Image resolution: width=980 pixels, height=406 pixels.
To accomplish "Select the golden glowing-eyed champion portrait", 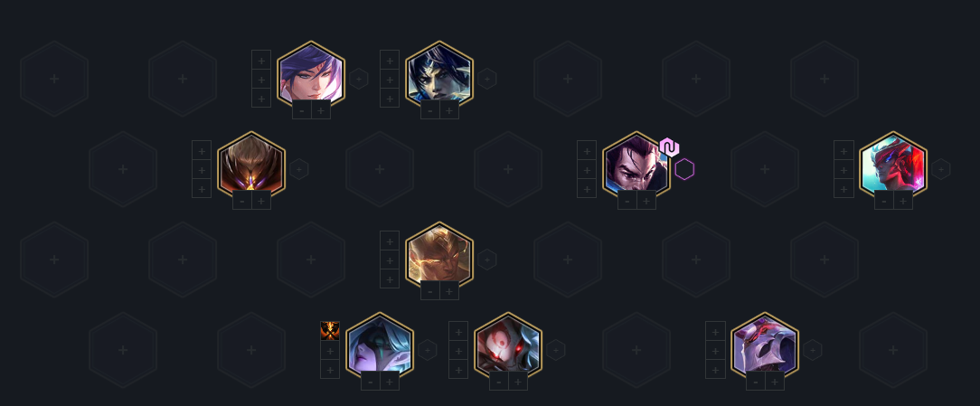I will pos(439,255).
